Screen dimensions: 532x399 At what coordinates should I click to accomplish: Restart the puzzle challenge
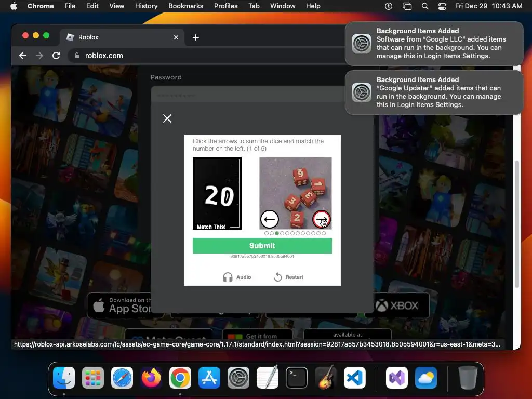point(289,277)
